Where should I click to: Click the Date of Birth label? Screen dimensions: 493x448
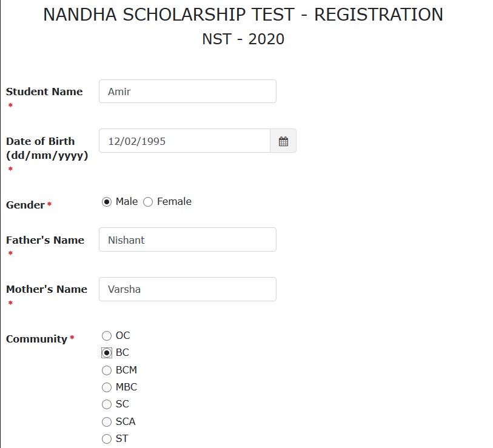tap(41, 141)
